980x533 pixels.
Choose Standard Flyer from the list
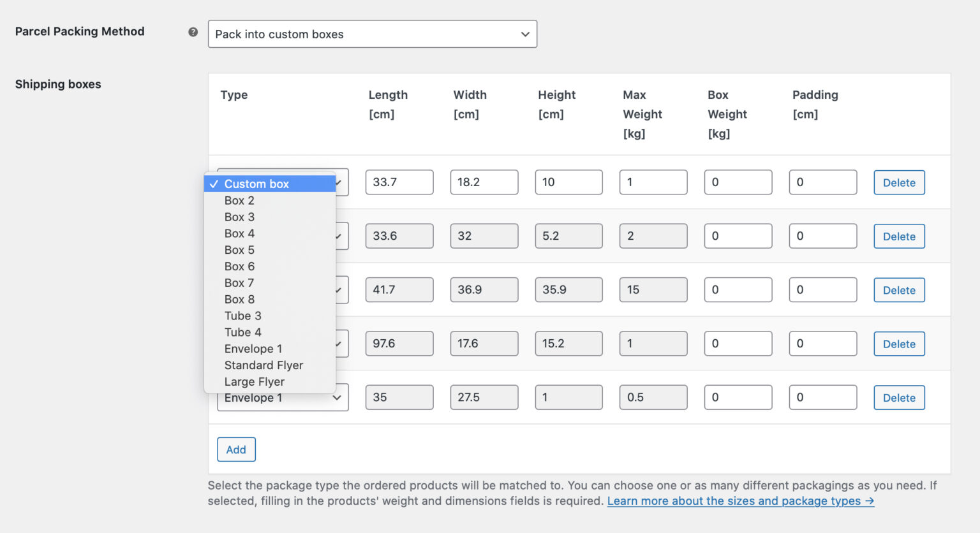(x=264, y=365)
